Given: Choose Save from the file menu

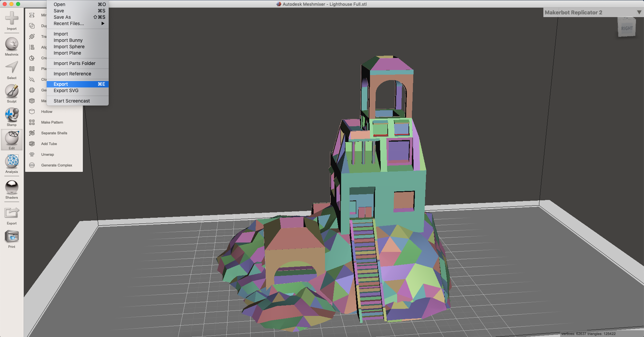Looking at the screenshot, I should click(x=77, y=11).
